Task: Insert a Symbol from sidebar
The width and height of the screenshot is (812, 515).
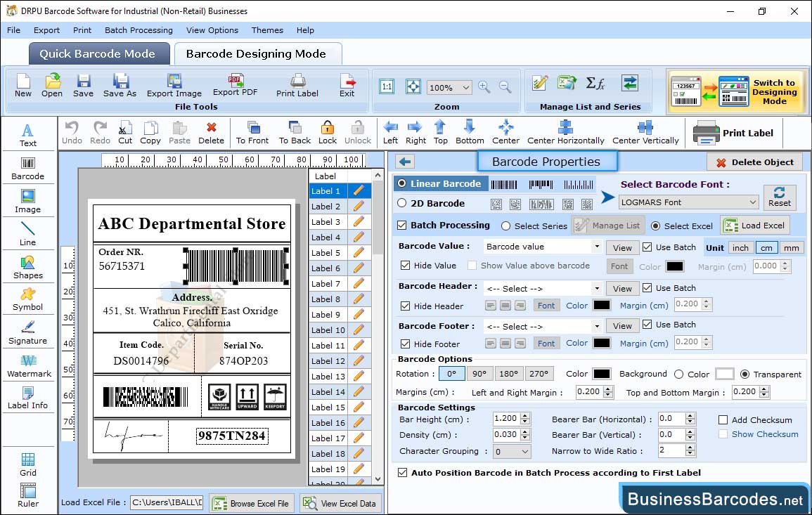Action: click(28, 300)
